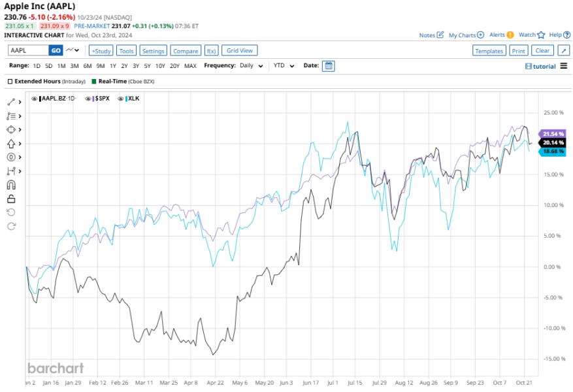This screenshot has width=573, height=392.
Task: Expand the annotation list tool submenu arrow
Action: [x=20, y=116]
